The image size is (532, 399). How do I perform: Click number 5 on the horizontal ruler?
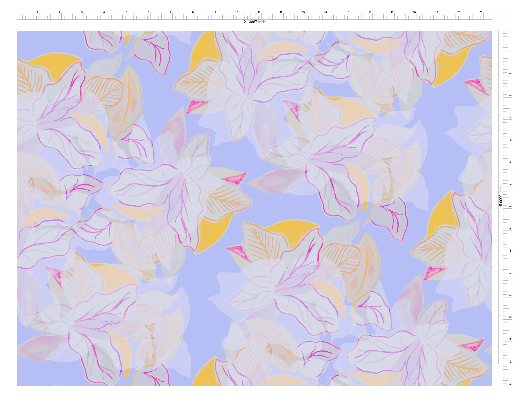click(126, 12)
